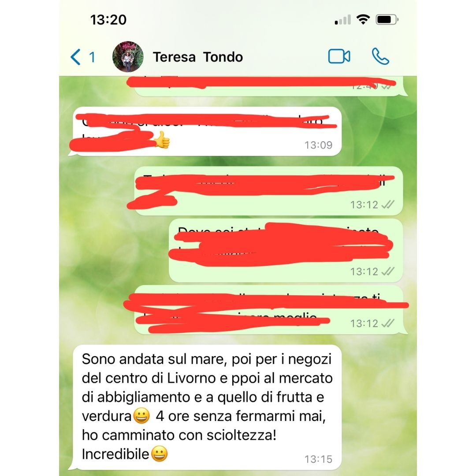Tap the battery status icon
Viewport: 476px width, 476px height.
tap(387, 20)
